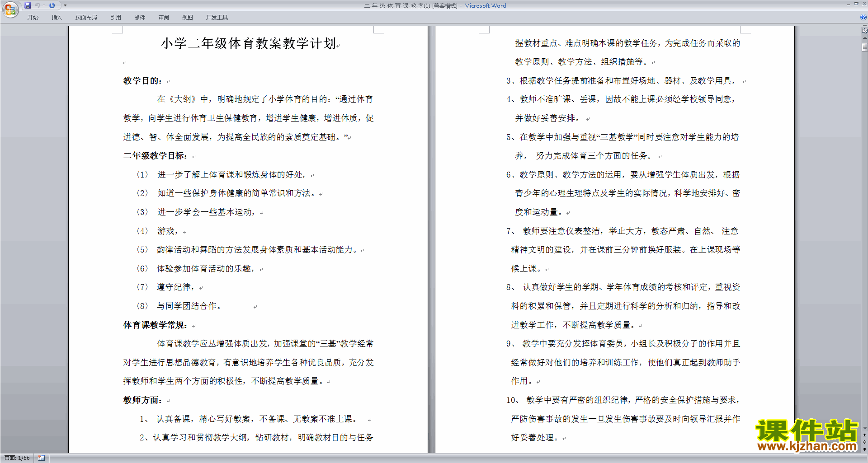
Task: Open the round Office button menu
Action: (x=10, y=9)
